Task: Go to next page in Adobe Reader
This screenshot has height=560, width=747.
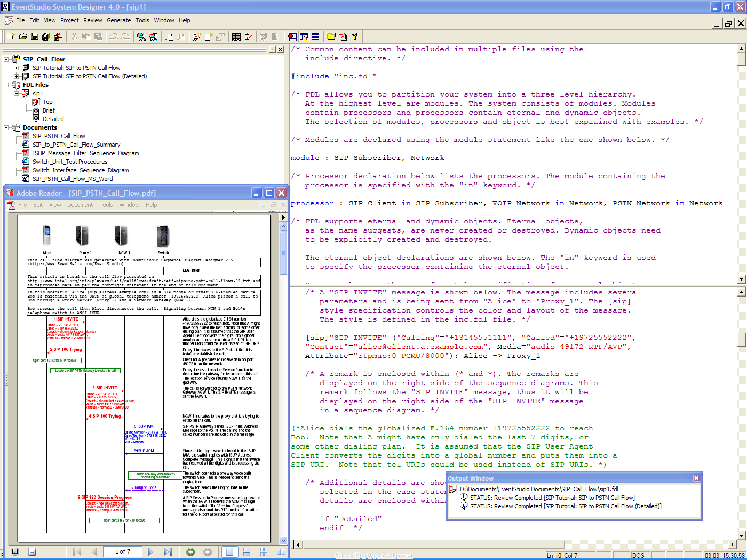Action: (150, 552)
